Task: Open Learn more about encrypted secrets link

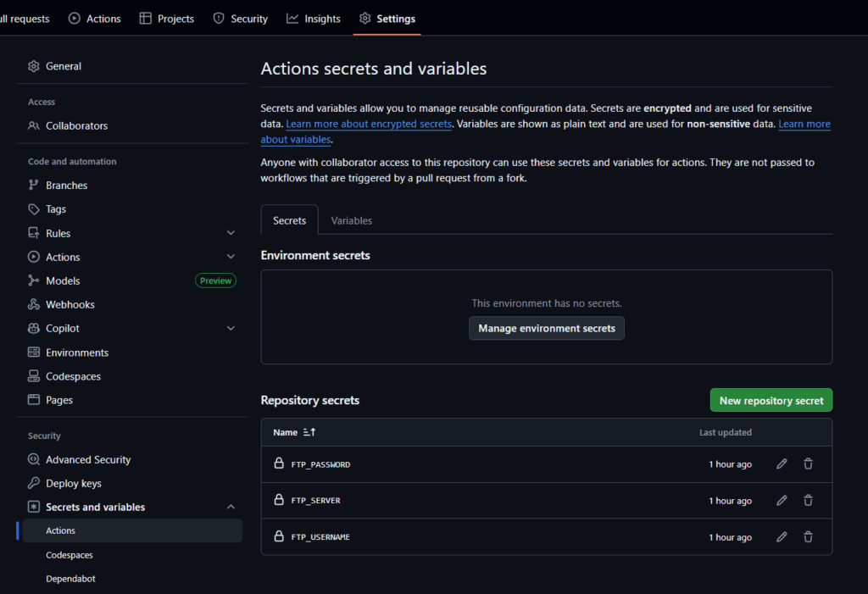Action: [369, 124]
